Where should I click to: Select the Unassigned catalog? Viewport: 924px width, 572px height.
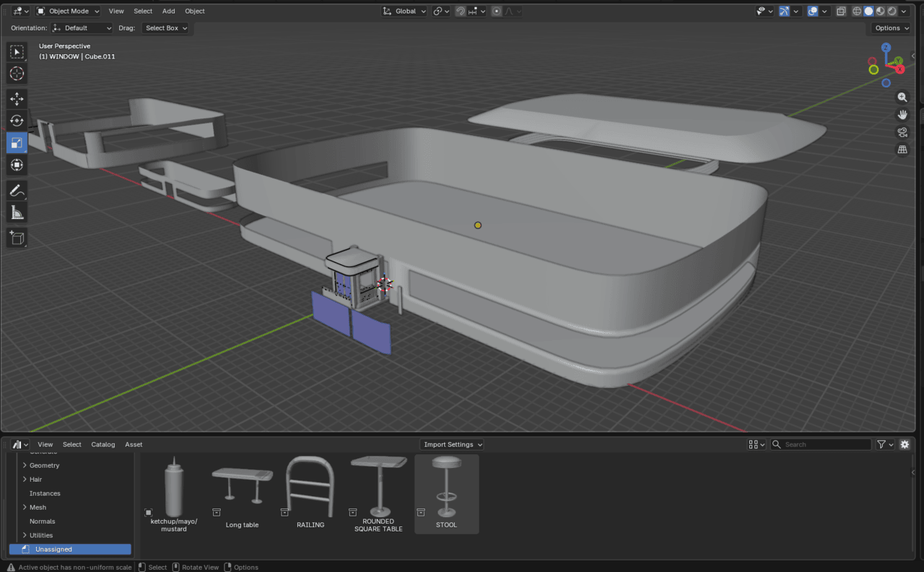click(70, 549)
